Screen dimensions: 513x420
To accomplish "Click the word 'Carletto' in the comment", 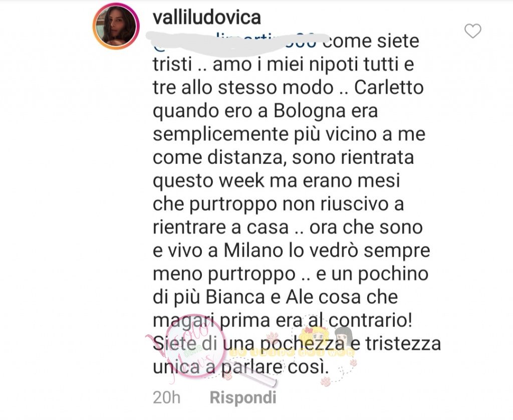I will (389, 87).
